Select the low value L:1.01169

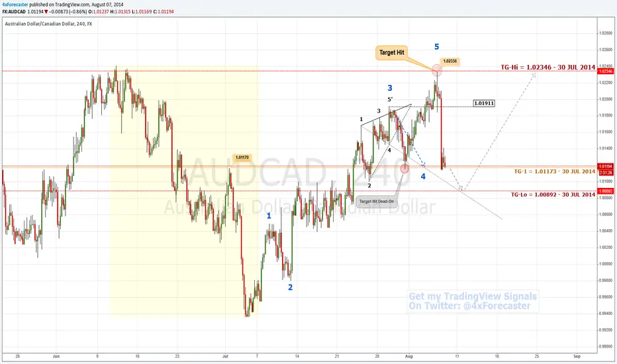[x=141, y=12]
